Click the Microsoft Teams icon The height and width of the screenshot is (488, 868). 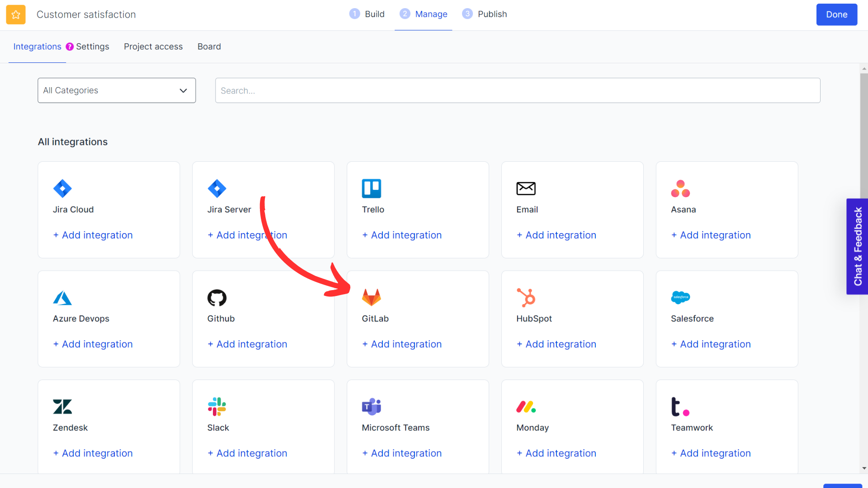[x=371, y=407]
